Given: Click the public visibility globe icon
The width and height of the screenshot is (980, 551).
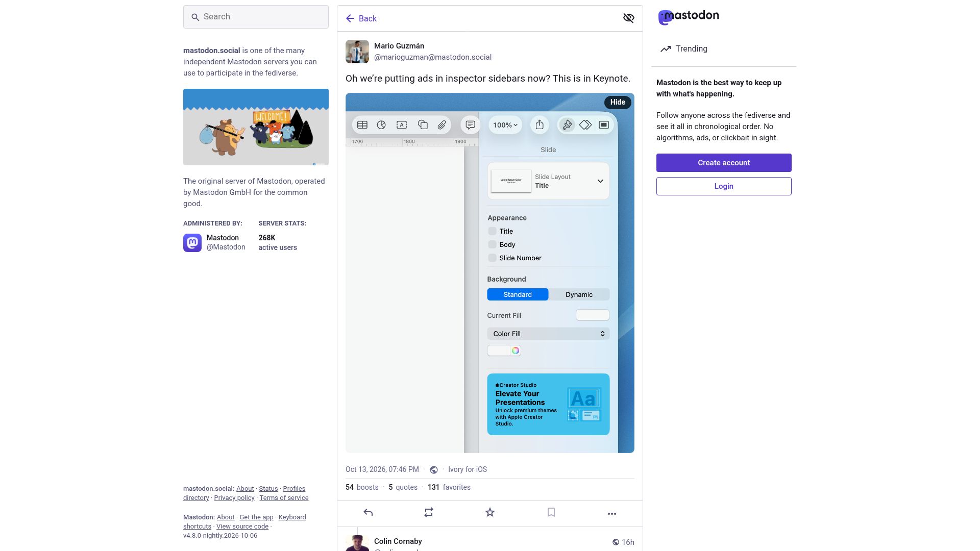Looking at the screenshot, I should click(x=434, y=470).
